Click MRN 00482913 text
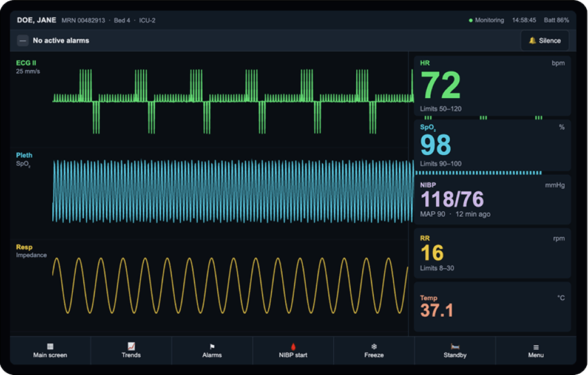 tap(83, 20)
